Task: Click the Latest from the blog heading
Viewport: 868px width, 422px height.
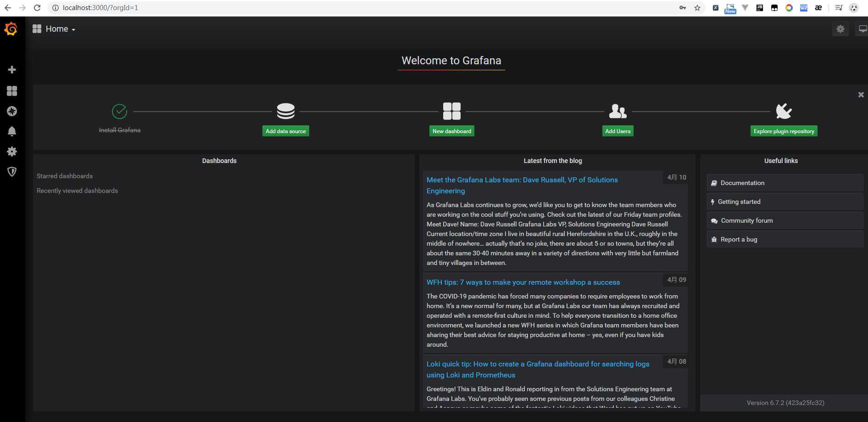Action: tap(553, 161)
